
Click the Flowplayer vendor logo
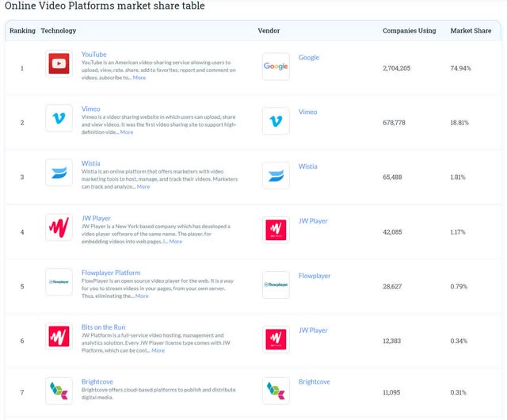276,284
